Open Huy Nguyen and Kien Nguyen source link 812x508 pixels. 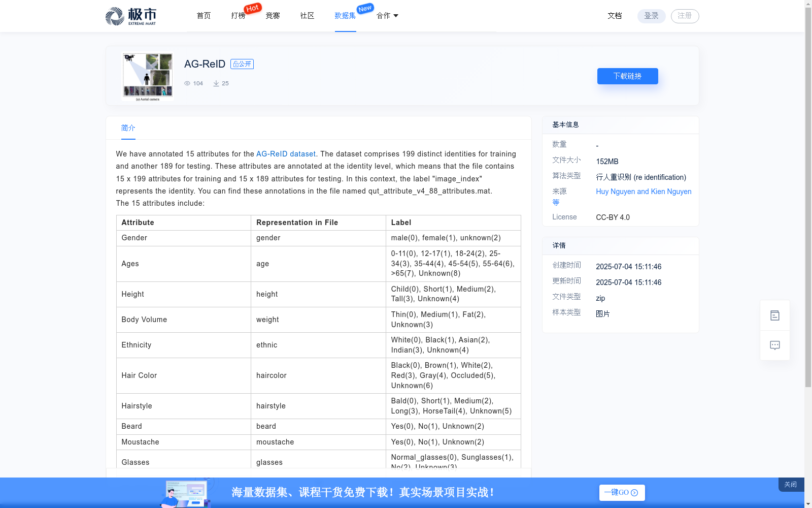(x=644, y=192)
